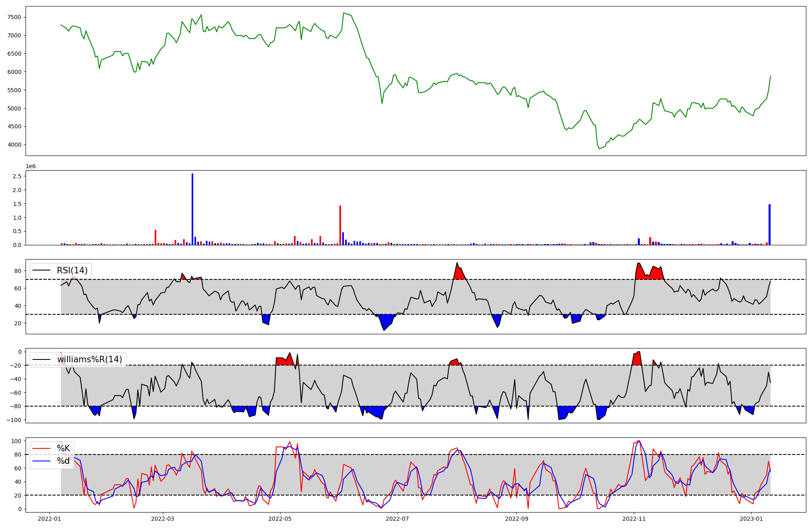Click the blue volume bar at far right
This screenshot has height=528, width=812.
coord(769,225)
